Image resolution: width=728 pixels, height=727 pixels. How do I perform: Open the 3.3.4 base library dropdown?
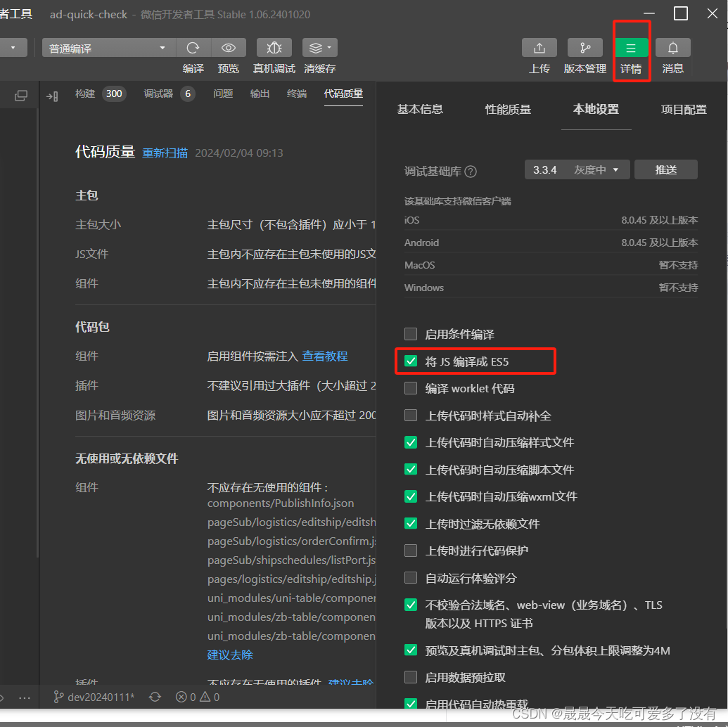[577, 169]
